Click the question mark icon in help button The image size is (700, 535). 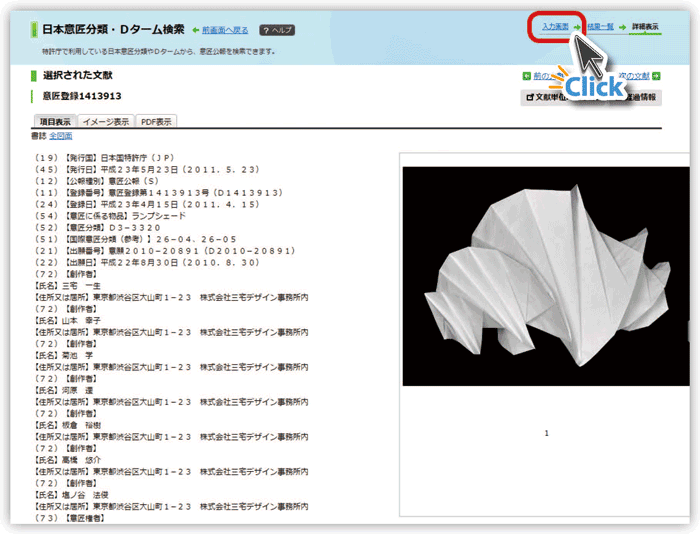265,30
